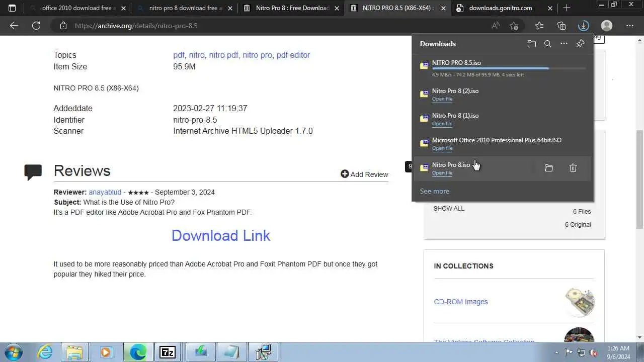This screenshot has width=644, height=362.
Task: Open 7-Zip from the taskbar
Action: (168, 352)
